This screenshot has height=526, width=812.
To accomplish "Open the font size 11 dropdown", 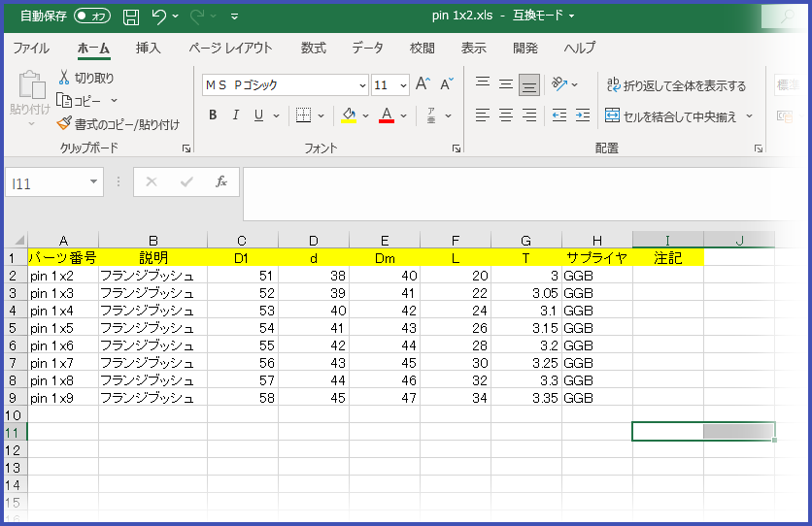I will (x=403, y=85).
